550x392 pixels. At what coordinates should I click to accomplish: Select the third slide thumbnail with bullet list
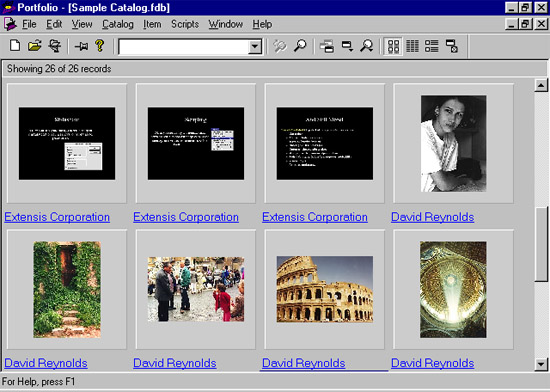point(324,143)
